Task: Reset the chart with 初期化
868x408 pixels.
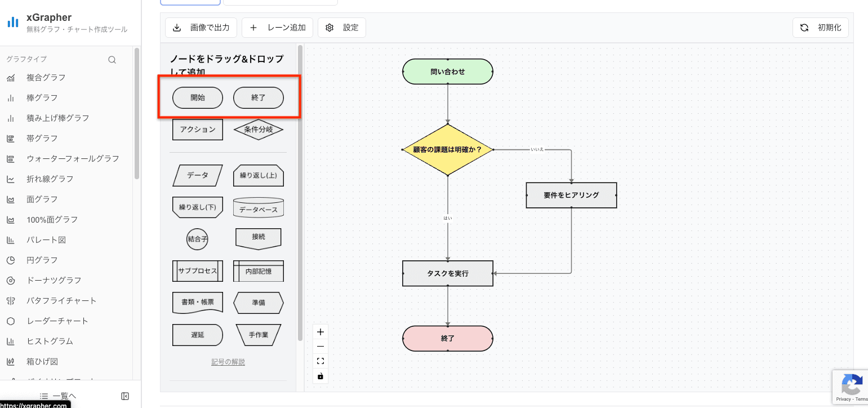Action: (x=820, y=27)
